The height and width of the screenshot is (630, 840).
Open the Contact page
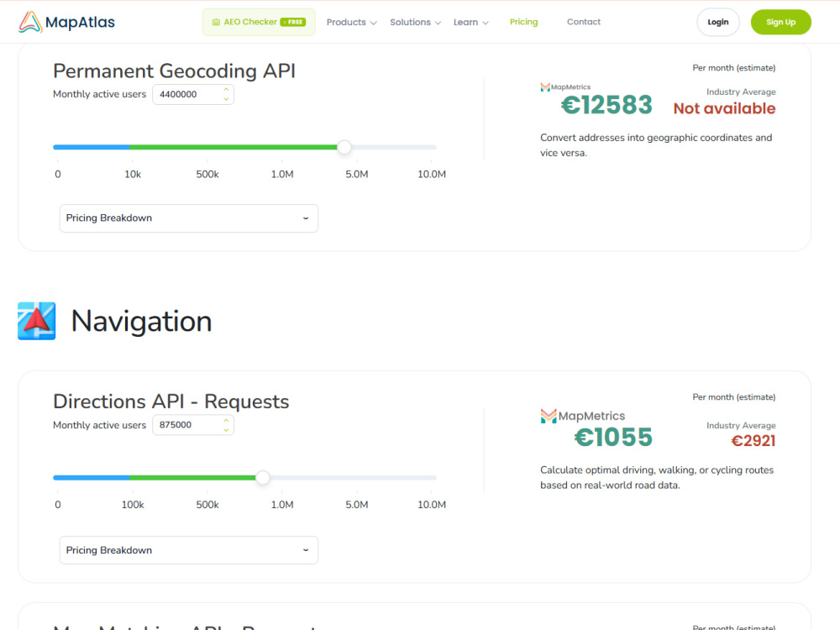click(x=584, y=22)
